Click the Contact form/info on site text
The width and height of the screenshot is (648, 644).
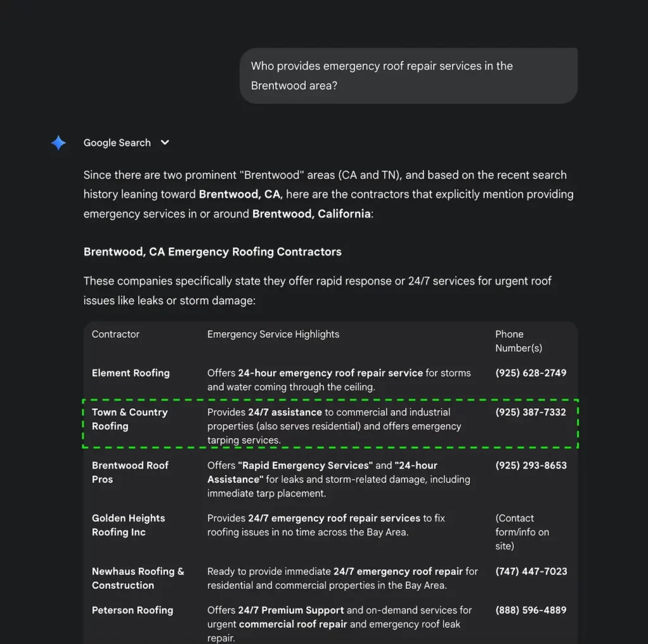tap(521, 532)
